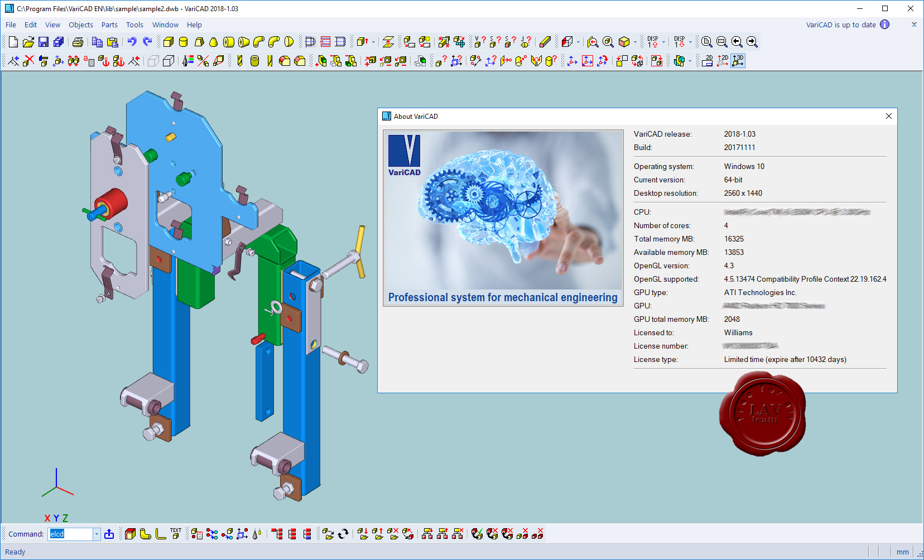This screenshot has width=924, height=560.
Task: Open the Edit menu
Action: (x=31, y=25)
